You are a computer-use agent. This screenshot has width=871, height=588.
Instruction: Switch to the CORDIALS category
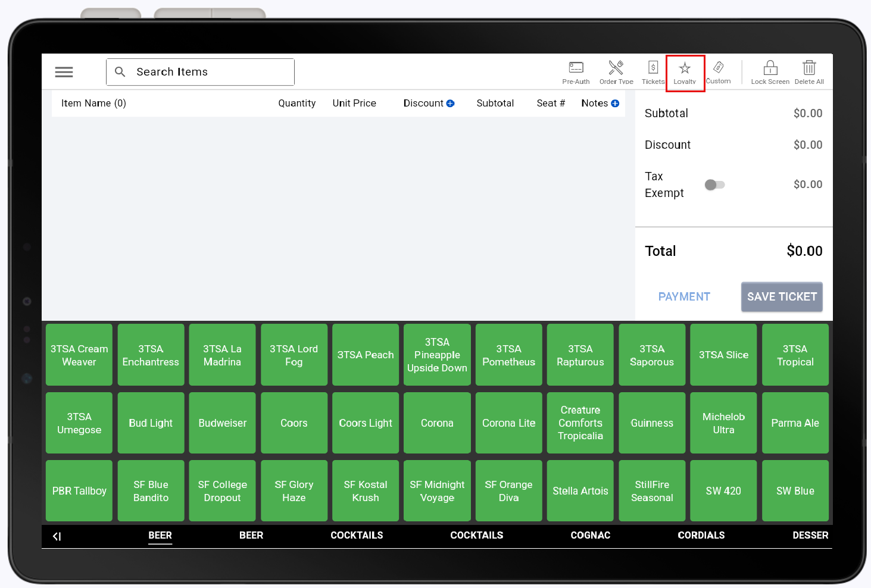[701, 536]
